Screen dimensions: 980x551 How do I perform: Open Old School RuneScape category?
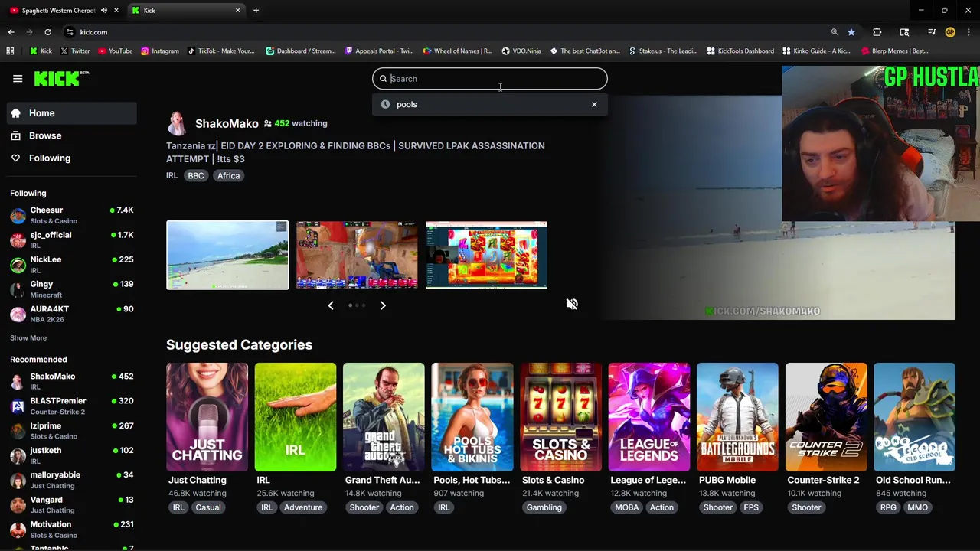click(914, 417)
